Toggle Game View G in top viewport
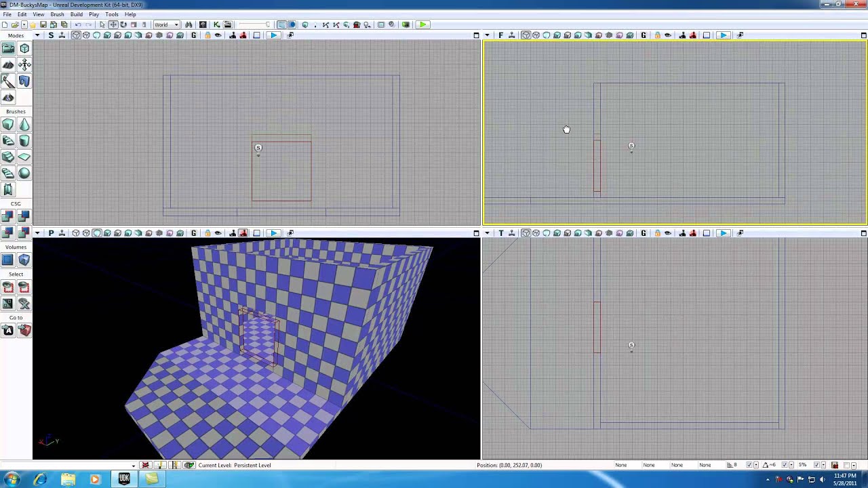 [x=643, y=233]
